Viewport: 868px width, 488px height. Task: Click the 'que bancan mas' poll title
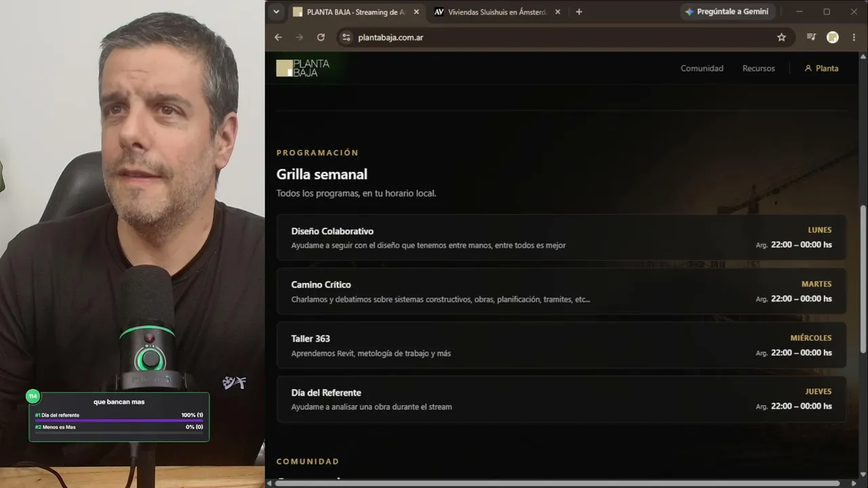(119, 402)
